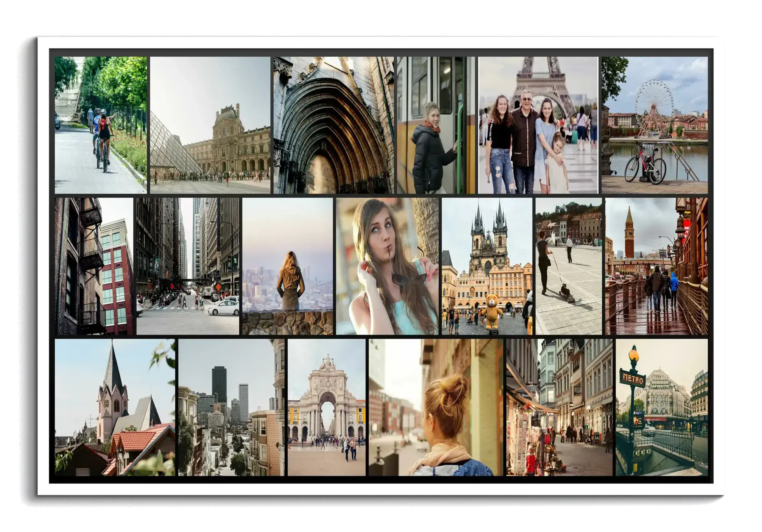
Task: Select the woman walking dog photo
Action: tap(569, 266)
